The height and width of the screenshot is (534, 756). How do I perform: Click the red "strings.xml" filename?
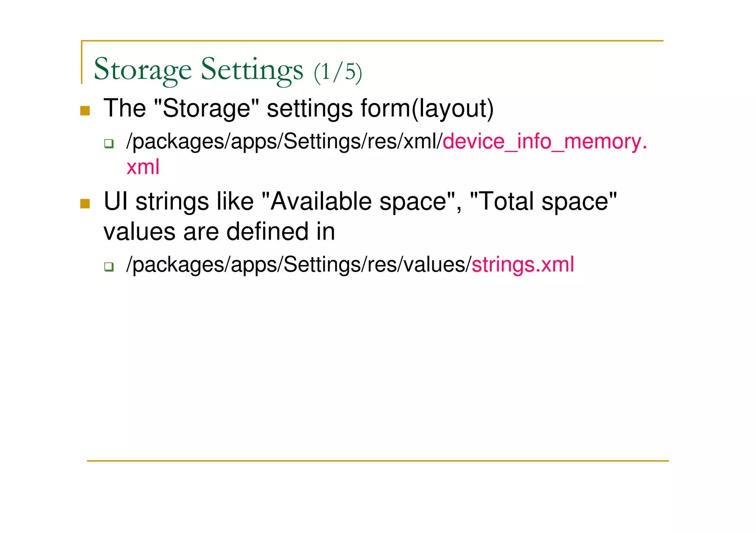[523, 265]
